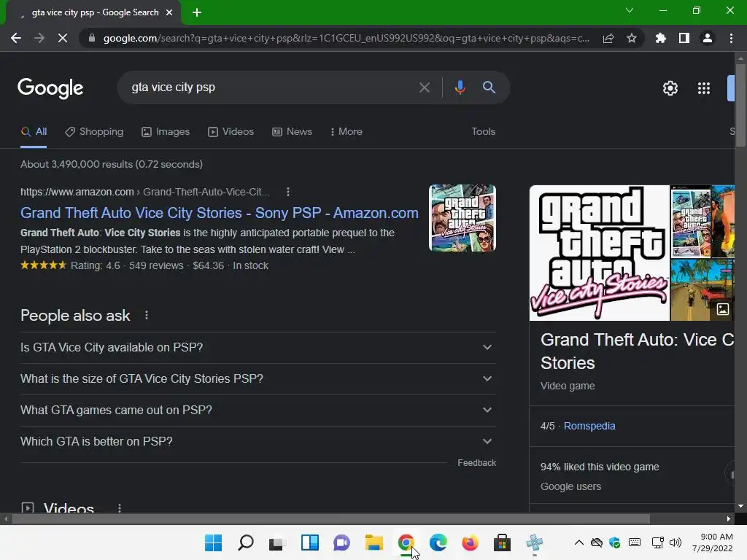Open the Google apps grid

pyautogui.click(x=704, y=88)
